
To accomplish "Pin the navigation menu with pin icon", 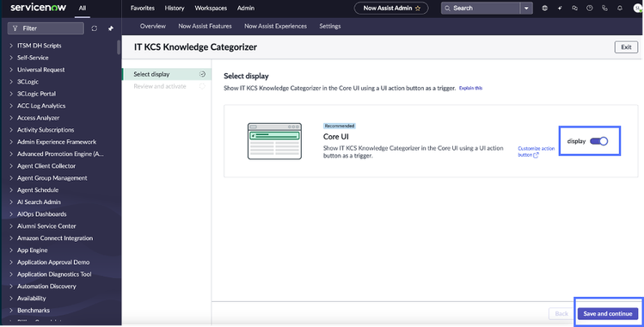I will coord(110,28).
